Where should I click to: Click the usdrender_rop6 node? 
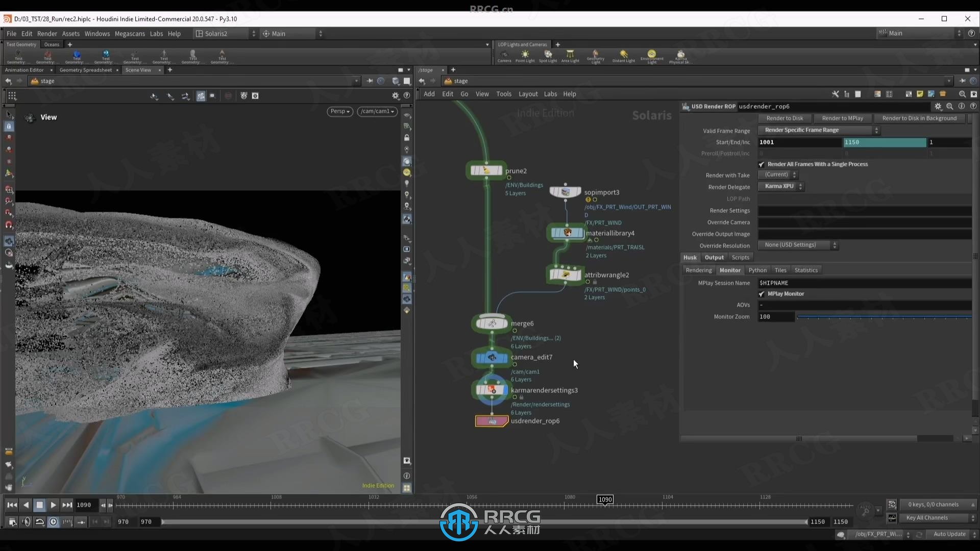(492, 421)
